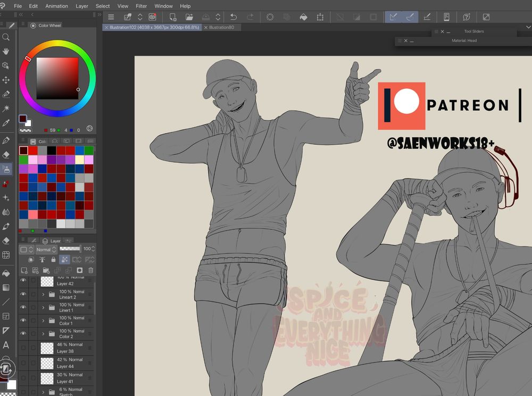
Task: Select the Text tool
Action: pyautogui.click(x=6, y=345)
